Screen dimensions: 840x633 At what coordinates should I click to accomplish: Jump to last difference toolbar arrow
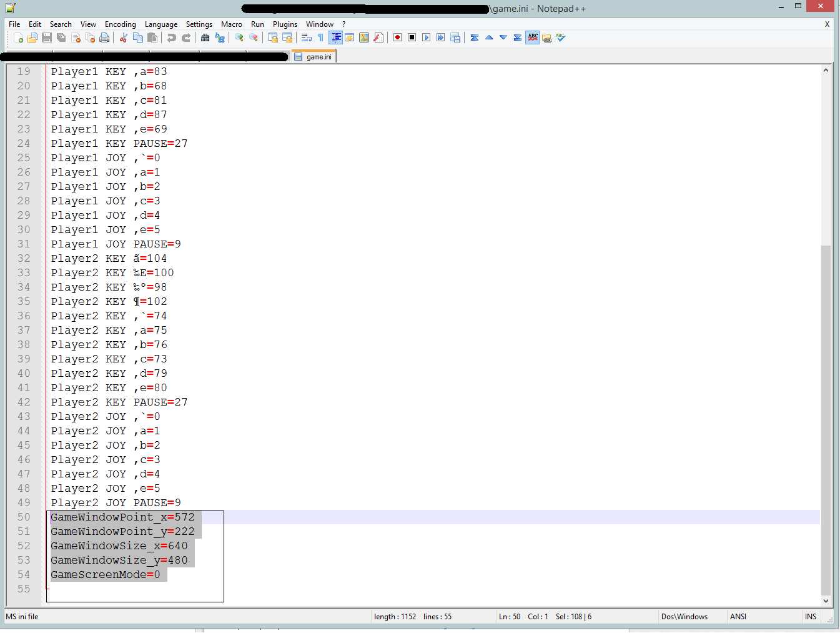[518, 38]
